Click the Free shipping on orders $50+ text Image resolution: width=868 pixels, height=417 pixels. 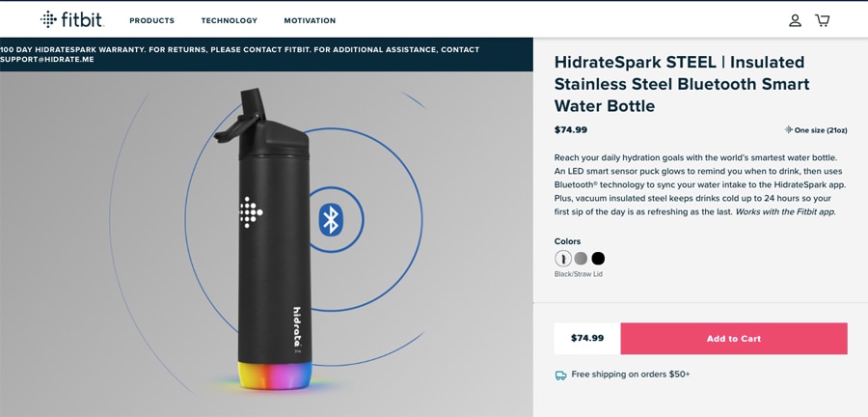coord(630,375)
